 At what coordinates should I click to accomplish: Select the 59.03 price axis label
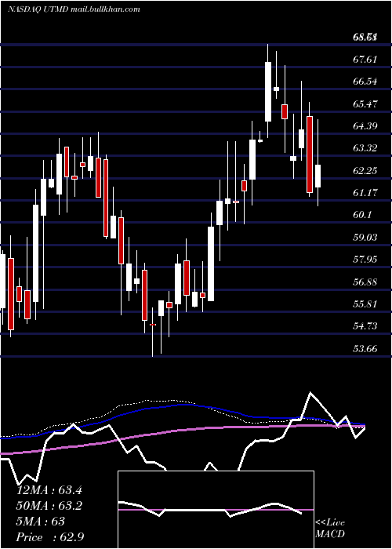click(365, 238)
